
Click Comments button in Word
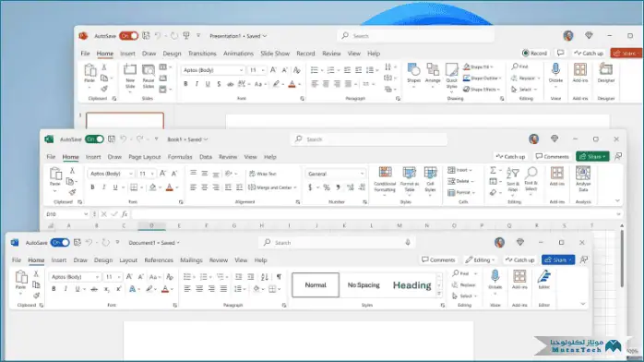(x=438, y=259)
